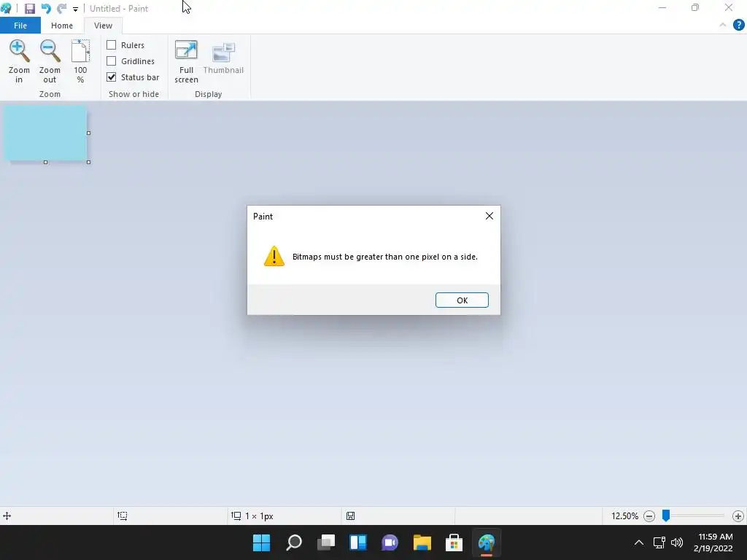
Task: Open Full screen display mode
Action: pyautogui.click(x=186, y=61)
